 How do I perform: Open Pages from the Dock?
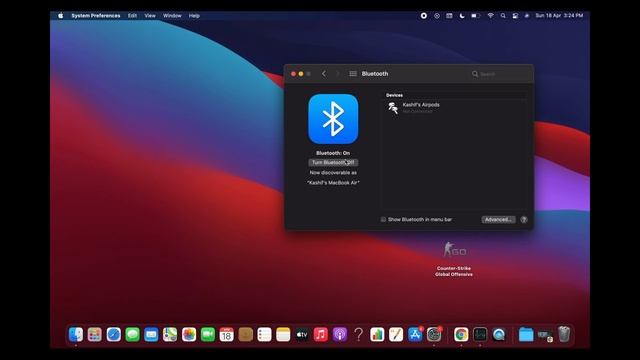point(396,335)
